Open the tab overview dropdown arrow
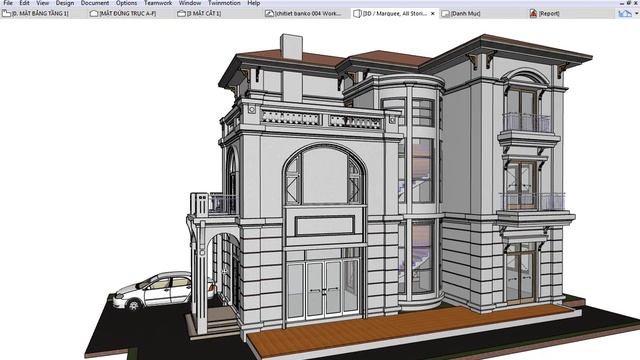The width and height of the screenshot is (640, 360). [636, 13]
